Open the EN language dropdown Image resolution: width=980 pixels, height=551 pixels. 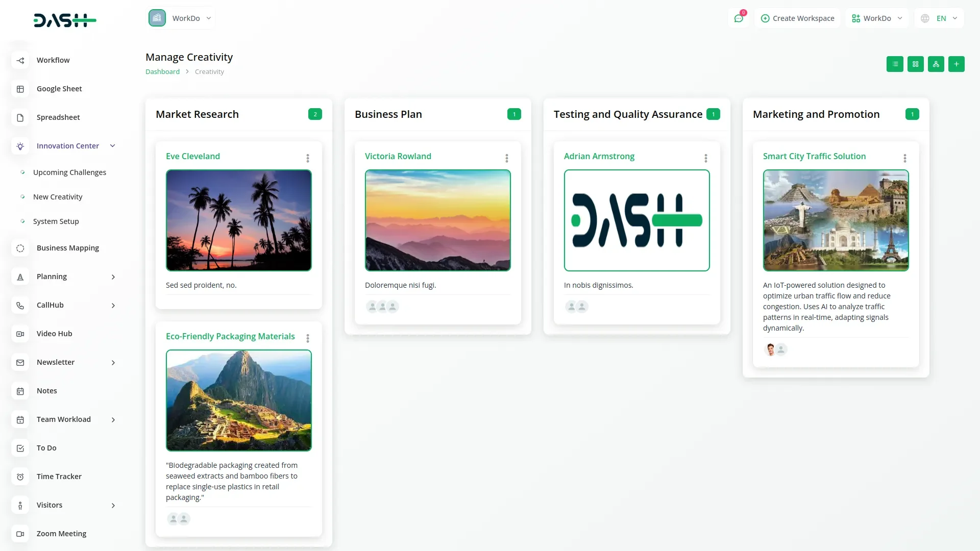point(940,18)
